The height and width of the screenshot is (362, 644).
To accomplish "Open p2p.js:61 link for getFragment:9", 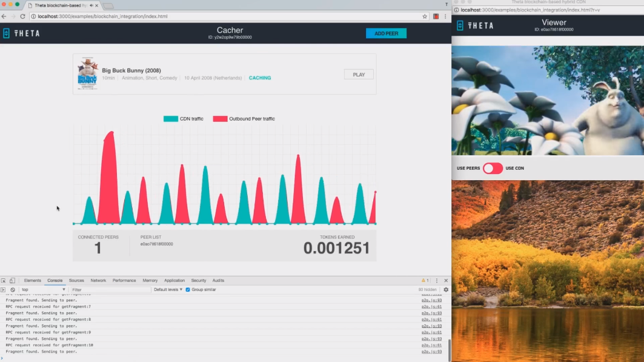I will (431, 332).
